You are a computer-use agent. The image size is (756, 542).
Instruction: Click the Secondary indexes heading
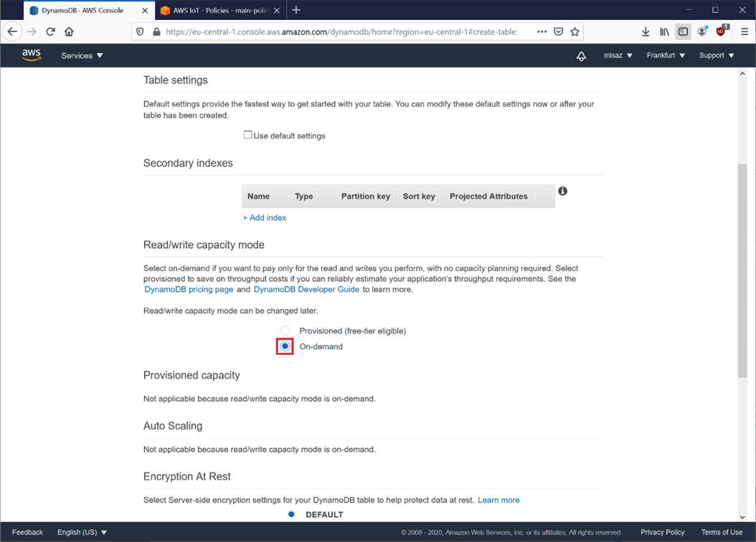[188, 163]
